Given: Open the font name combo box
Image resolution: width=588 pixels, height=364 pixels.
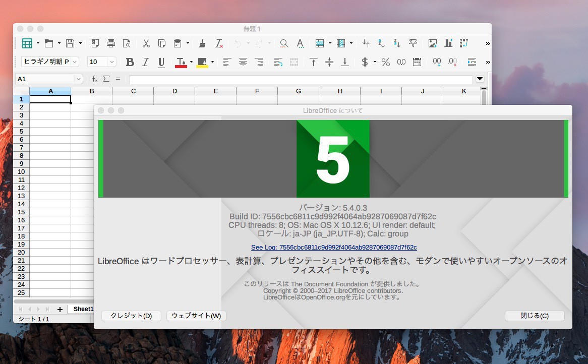Looking at the screenshot, I should (x=50, y=62).
